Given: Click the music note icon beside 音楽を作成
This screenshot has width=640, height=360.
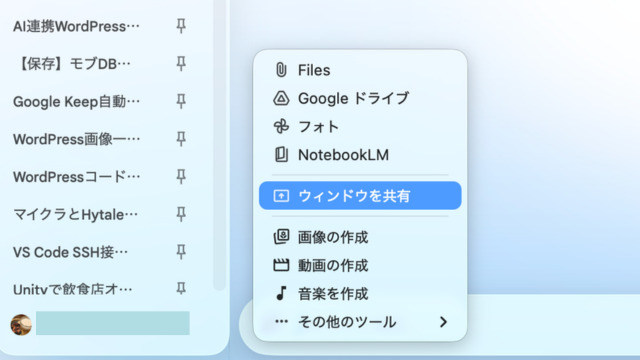Looking at the screenshot, I should pos(281,293).
